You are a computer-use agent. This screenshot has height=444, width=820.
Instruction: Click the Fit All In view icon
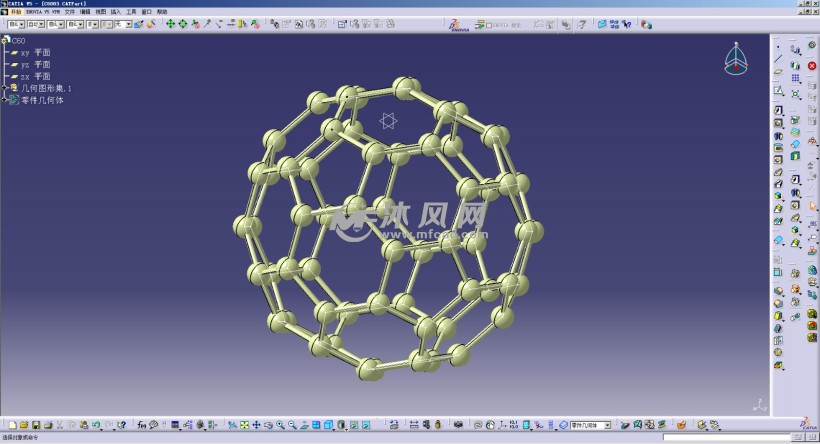coord(244,425)
